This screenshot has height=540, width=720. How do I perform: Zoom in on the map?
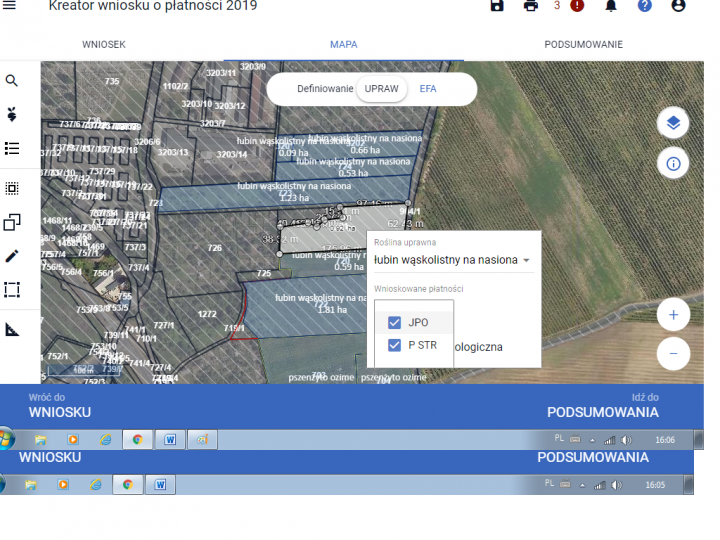coord(673,315)
